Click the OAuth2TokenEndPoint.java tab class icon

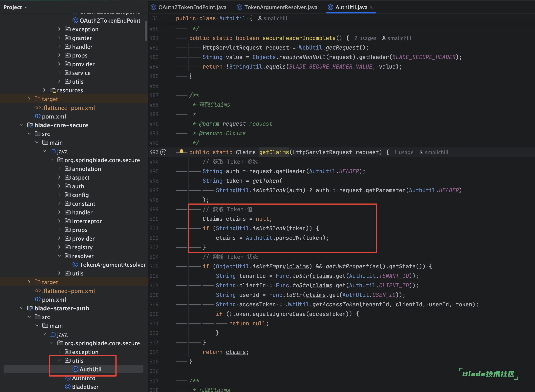coord(154,7)
